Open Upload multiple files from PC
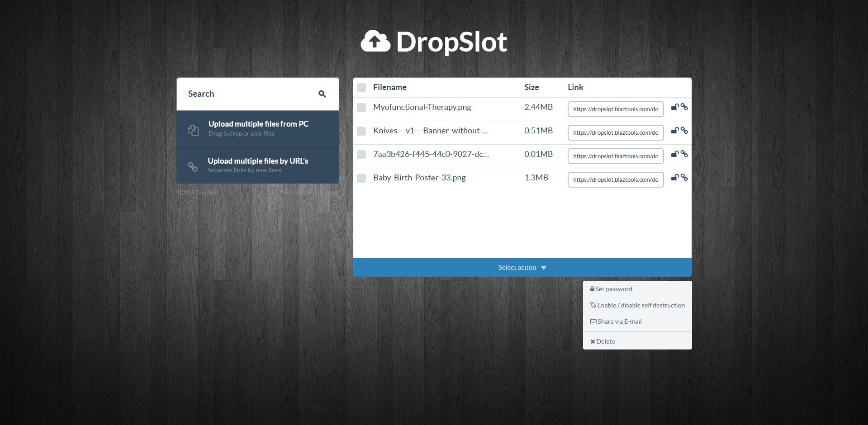868x425 pixels. point(258,129)
